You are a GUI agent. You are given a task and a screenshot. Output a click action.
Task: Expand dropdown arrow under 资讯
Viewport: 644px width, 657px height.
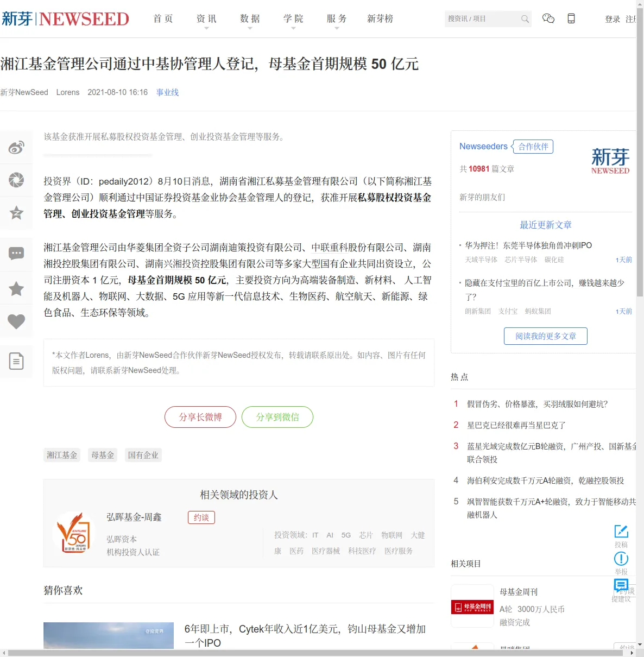(x=206, y=28)
